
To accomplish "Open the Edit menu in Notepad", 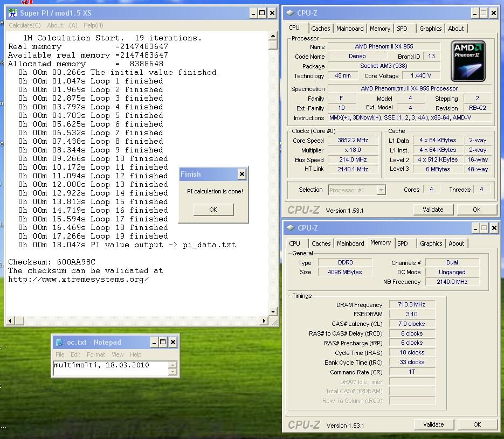I will [75, 354].
